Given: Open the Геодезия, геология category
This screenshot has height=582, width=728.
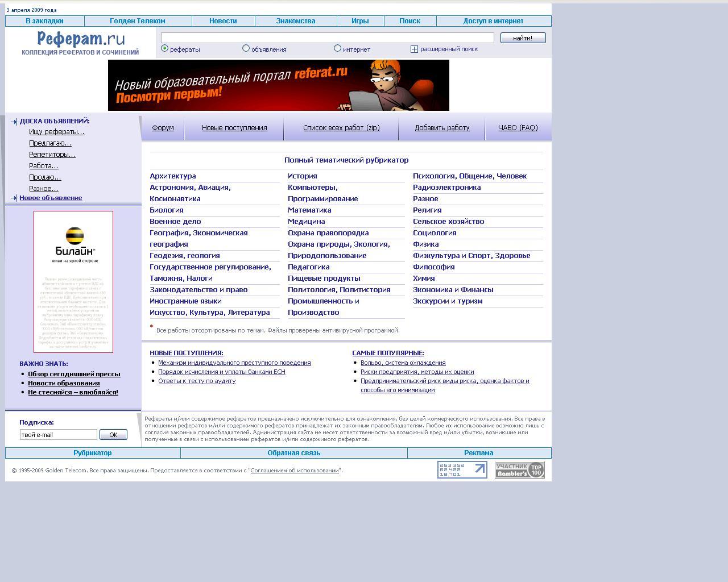Looking at the screenshot, I should (185, 256).
